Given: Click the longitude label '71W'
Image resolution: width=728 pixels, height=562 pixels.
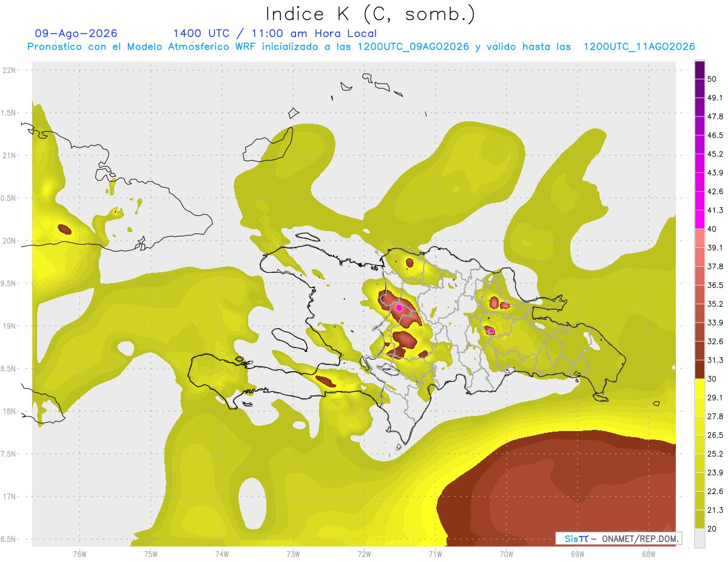Looking at the screenshot, I should click(x=435, y=554).
